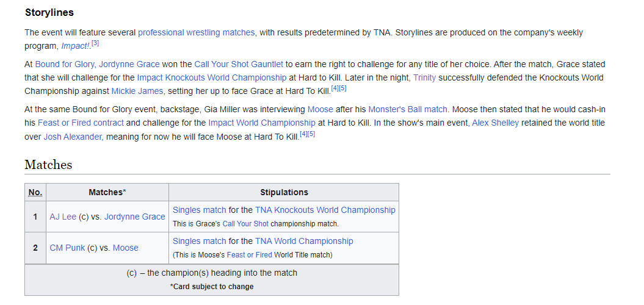Go to the Monster's Ball match link
The height and width of the screenshot is (305, 644).
pyautogui.click(x=408, y=109)
